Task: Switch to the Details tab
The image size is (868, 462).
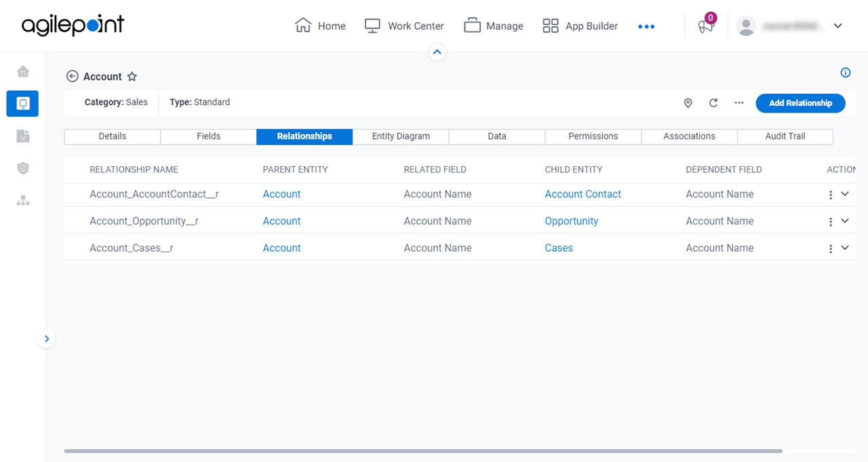Action: [x=113, y=136]
